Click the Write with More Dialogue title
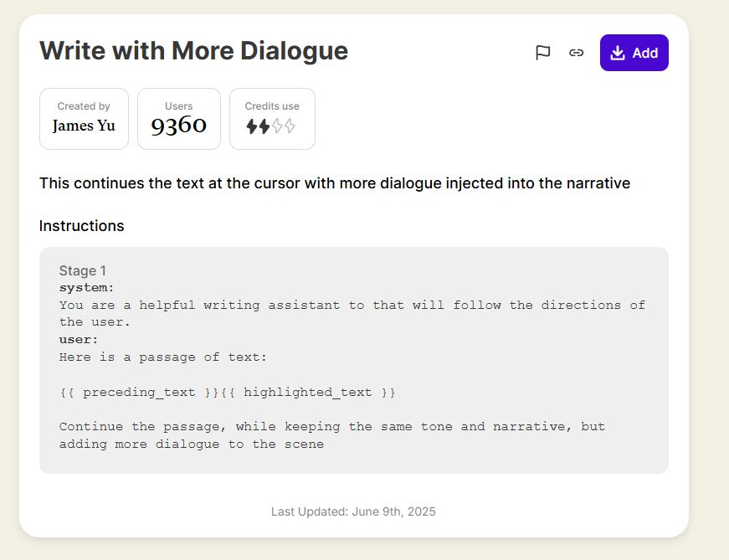 (x=193, y=50)
